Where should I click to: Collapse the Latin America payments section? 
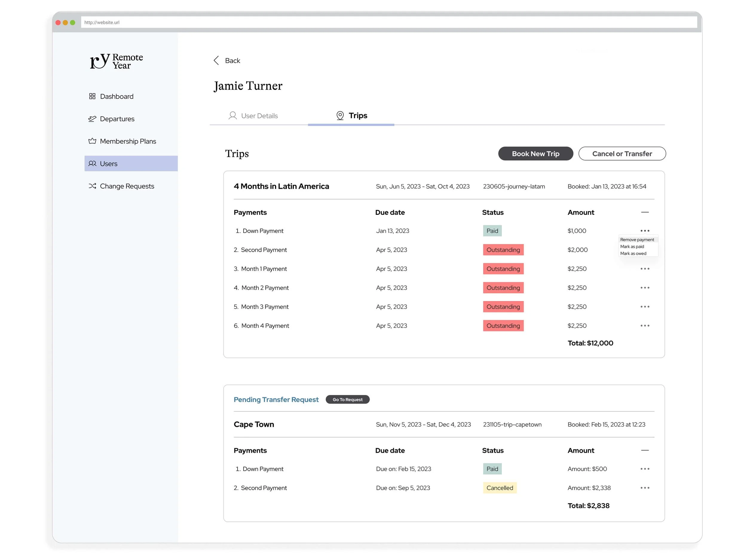click(645, 212)
